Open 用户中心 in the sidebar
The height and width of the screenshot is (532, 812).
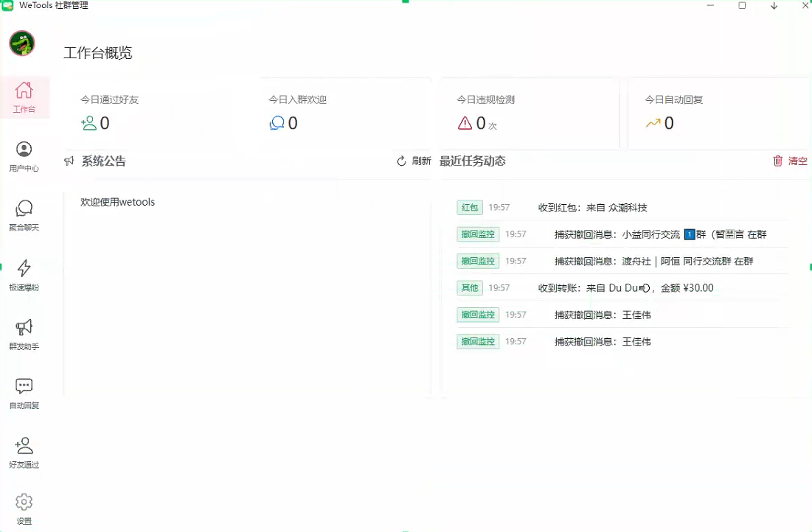24,156
